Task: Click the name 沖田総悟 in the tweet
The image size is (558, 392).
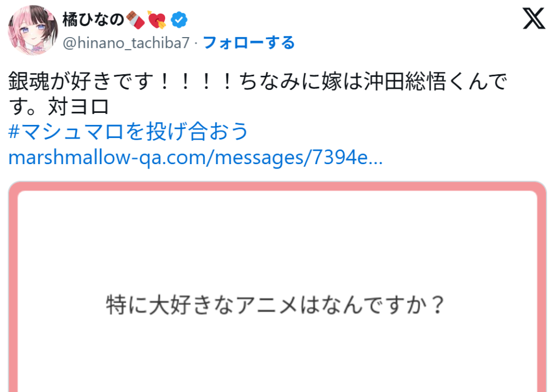Action: click(405, 81)
